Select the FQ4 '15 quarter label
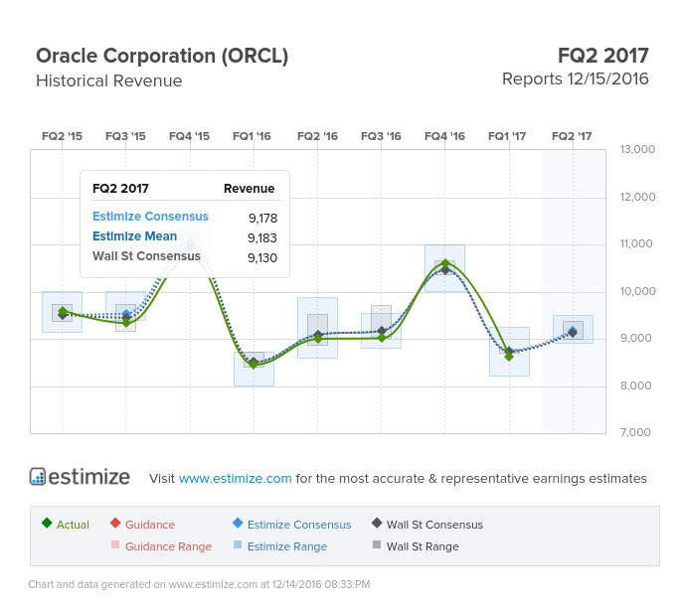The width and height of the screenshot is (681, 616). pos(189,136)
